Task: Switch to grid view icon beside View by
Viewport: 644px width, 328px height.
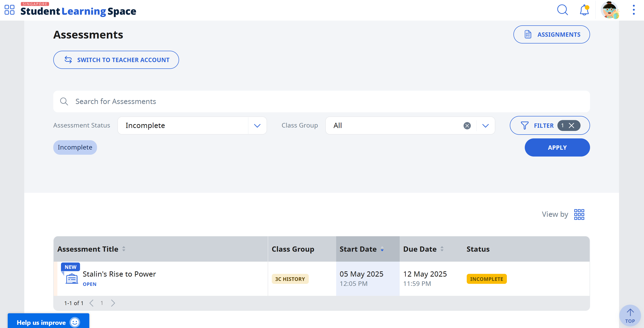Action: (579, 214)
